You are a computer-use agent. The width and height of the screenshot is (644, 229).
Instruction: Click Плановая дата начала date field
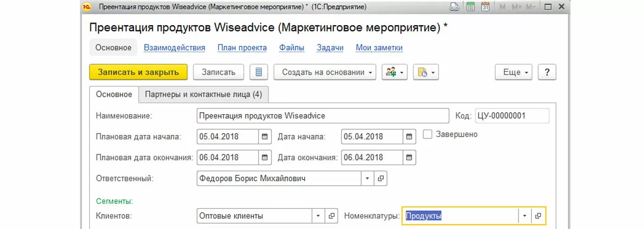coord(228,136)
